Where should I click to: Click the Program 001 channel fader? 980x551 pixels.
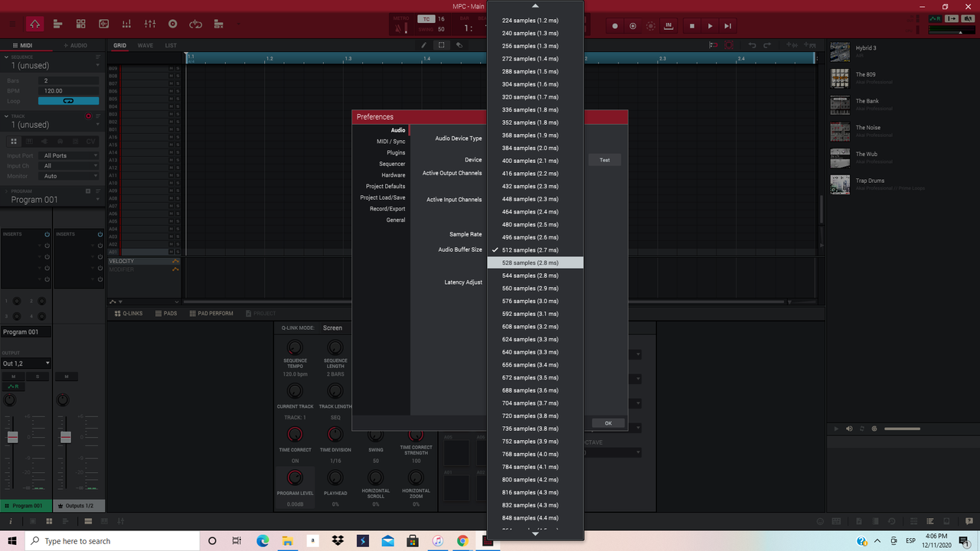(x=12, y=437)
